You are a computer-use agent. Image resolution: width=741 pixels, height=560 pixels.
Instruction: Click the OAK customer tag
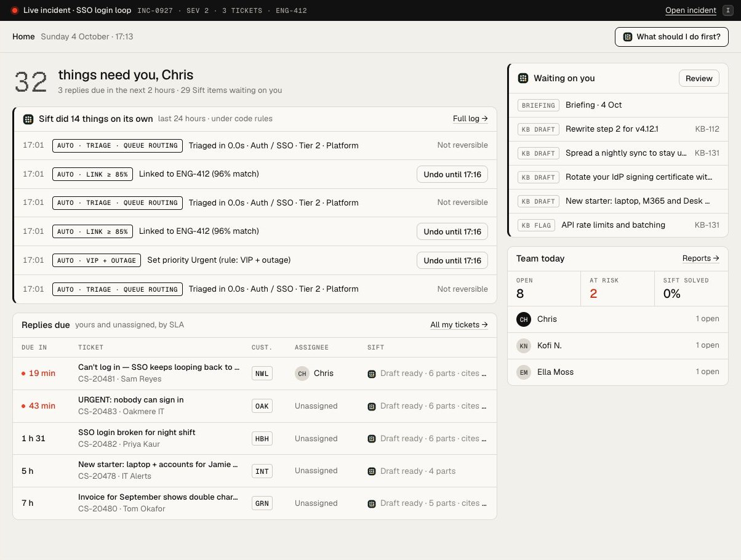tap(262, 406)
